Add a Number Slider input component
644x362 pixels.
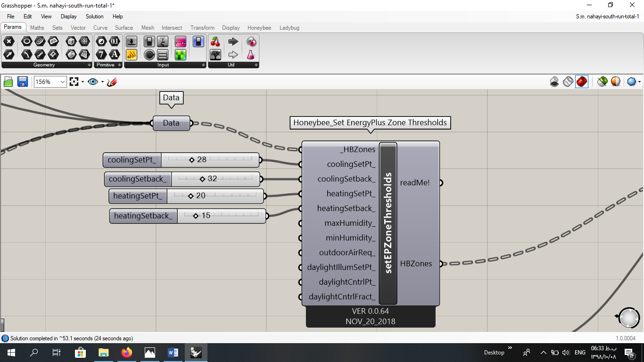click(x=132, y=41)
